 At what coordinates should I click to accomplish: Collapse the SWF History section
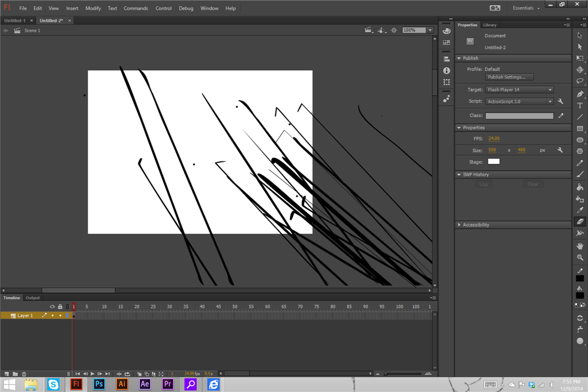coord(459,174)
